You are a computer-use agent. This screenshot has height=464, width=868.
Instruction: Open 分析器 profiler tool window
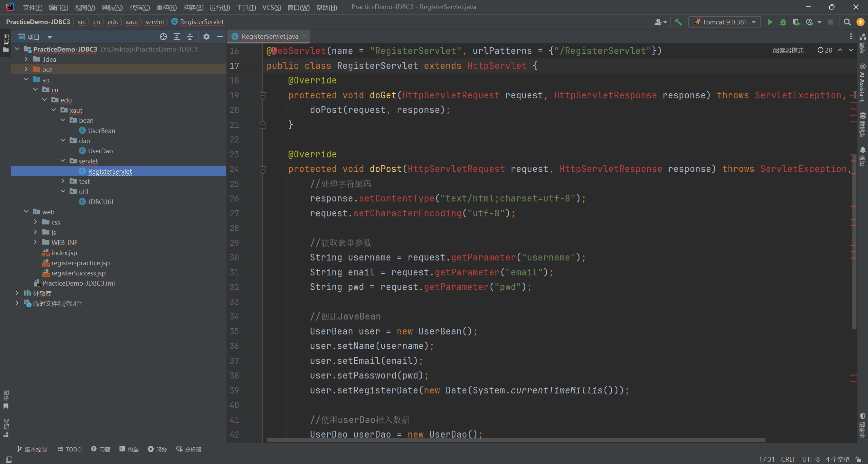[189, 449]
